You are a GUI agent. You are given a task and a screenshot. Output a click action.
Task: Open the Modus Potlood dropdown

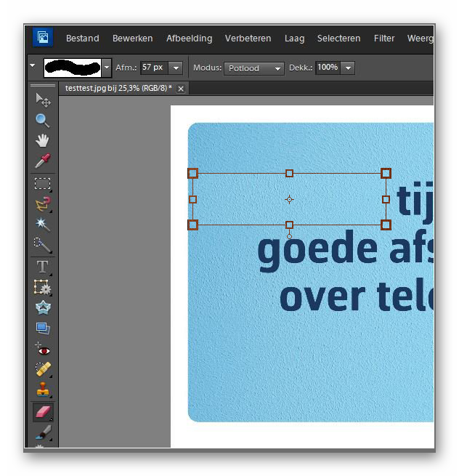point(253,68)
